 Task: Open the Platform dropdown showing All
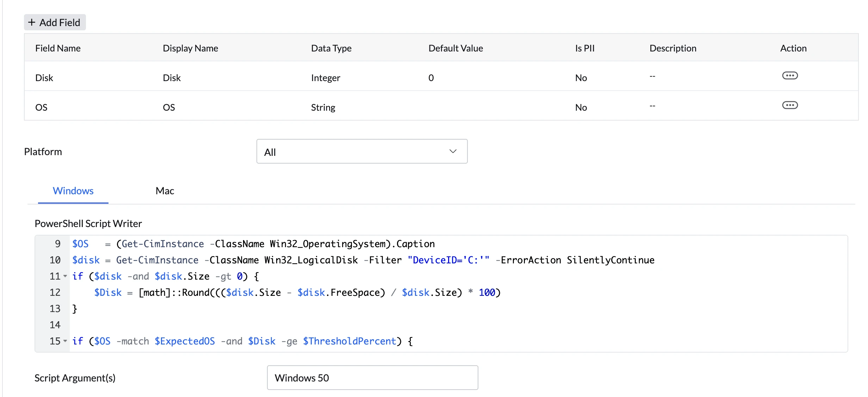[362, 151]
